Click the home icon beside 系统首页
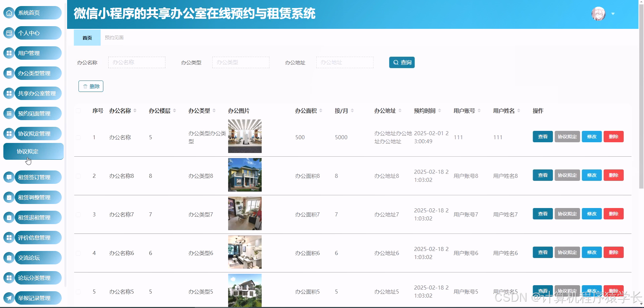This screenshot has height=308, width=644. 8,13
